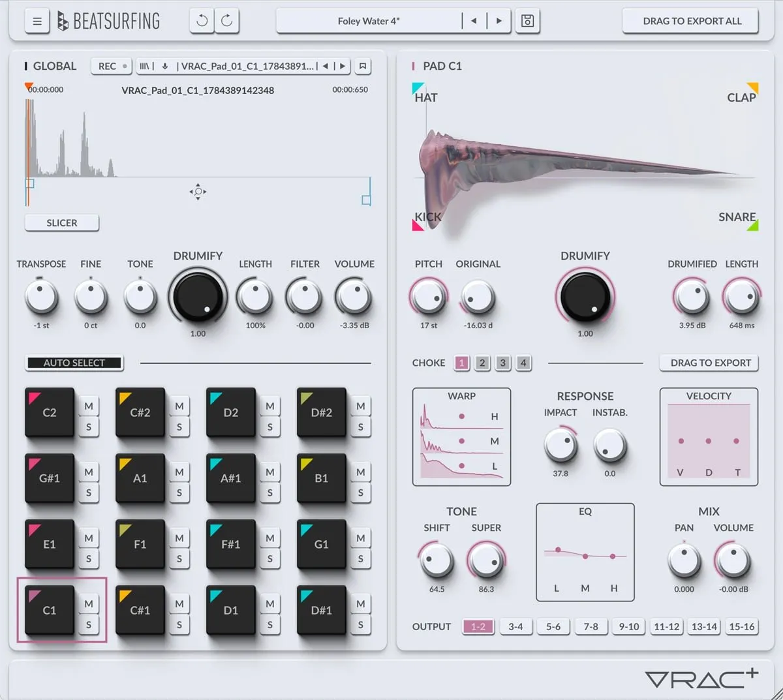
Task: Click the Velocity D dot
Action: [709, 441]
